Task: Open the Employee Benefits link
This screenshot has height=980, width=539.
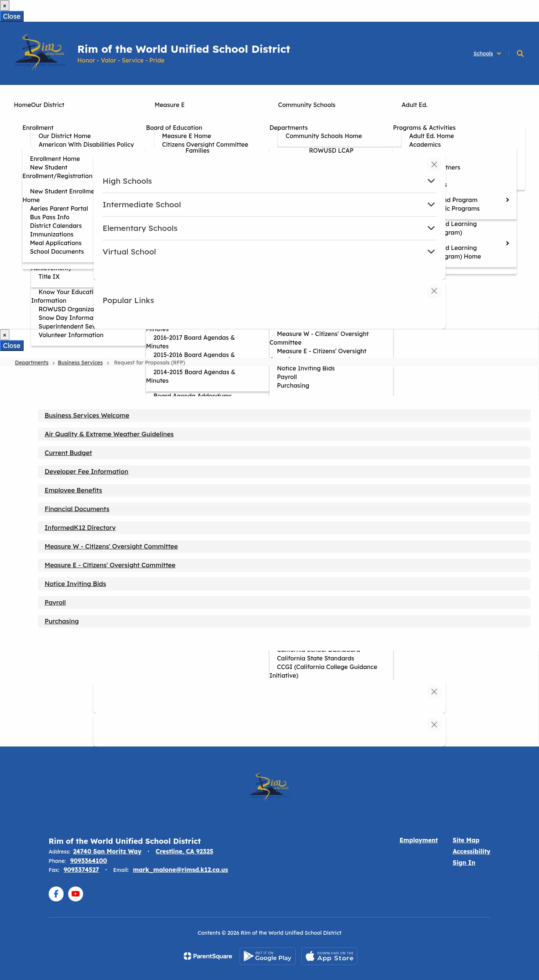Action: 73,491
